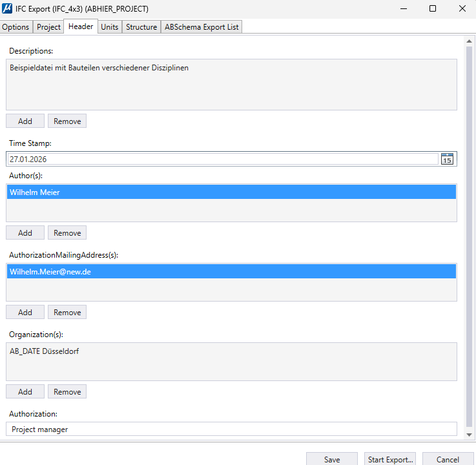Switch to ABSchema Export List tab
Screen dimensions: 476x465
point(202,27)
